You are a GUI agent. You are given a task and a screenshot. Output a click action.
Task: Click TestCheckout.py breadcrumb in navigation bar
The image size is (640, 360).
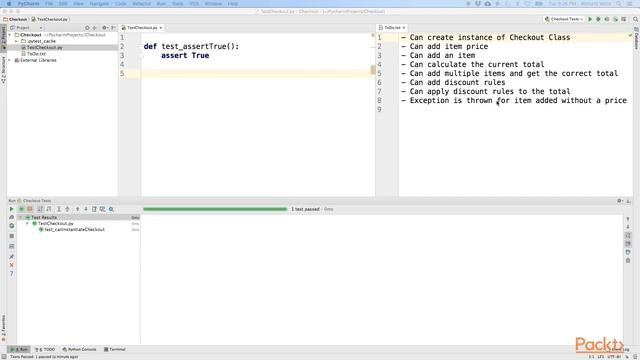click(x=50, y=19)
